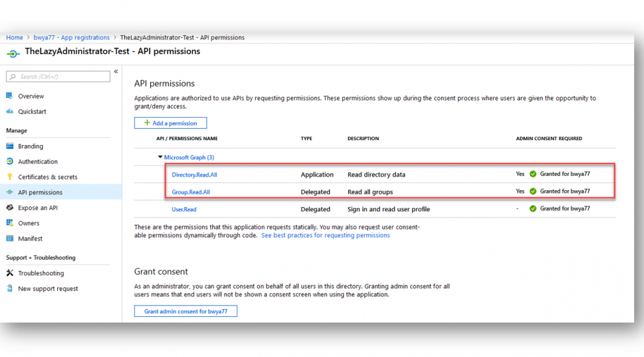Click the Expose an API icon

pyautogui.click(x=9, y=208)
